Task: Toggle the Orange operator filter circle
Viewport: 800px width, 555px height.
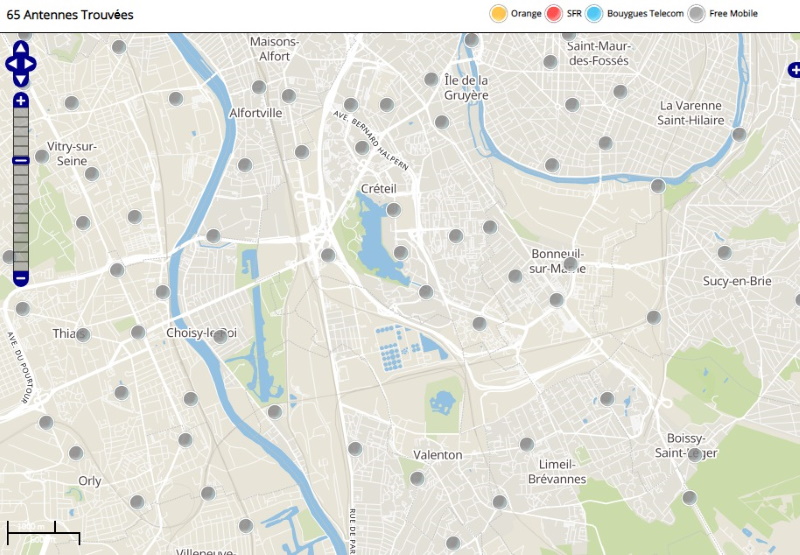Action: point(498,14)
